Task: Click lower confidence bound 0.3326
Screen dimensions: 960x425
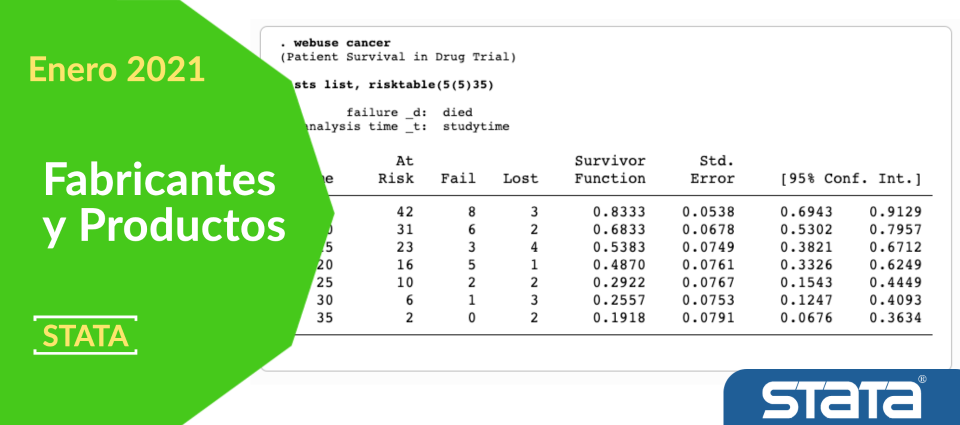Action: (x=806, y=265)
